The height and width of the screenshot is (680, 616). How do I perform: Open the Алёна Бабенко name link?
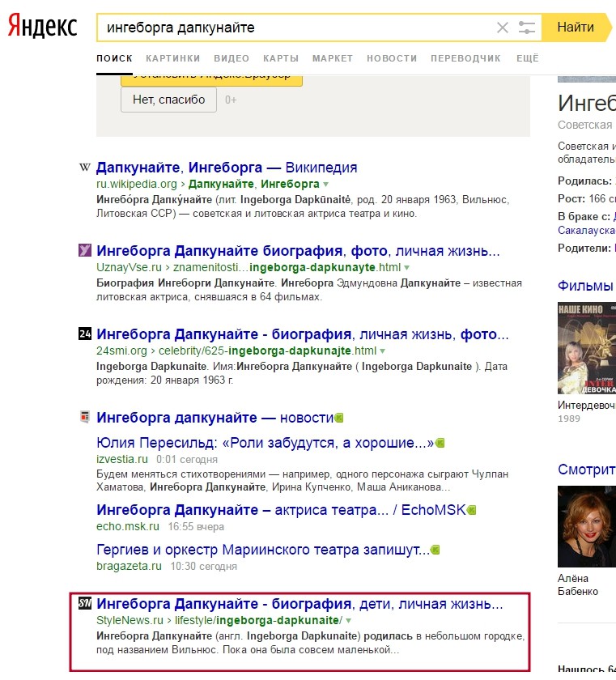pos(578,585)
